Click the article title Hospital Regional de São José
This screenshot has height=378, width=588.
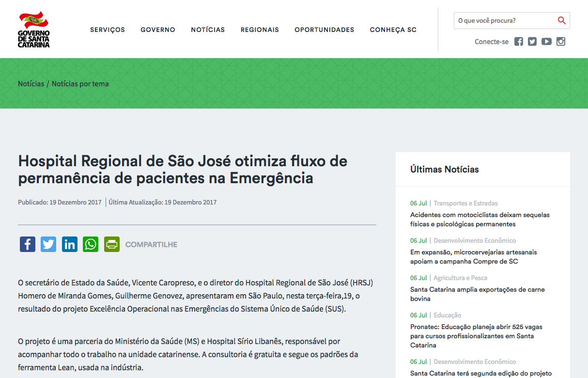tap(183, 169)
